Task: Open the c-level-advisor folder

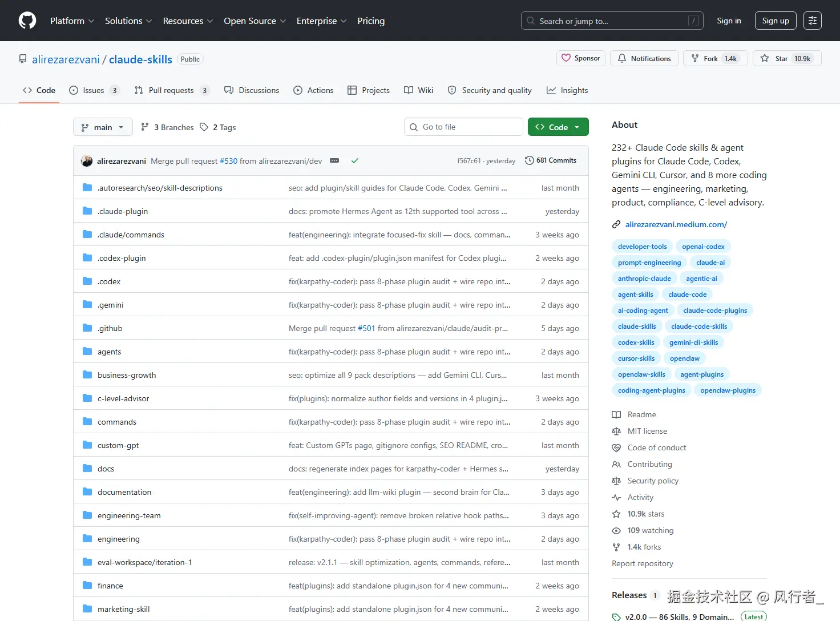Action: pos(123,398)
